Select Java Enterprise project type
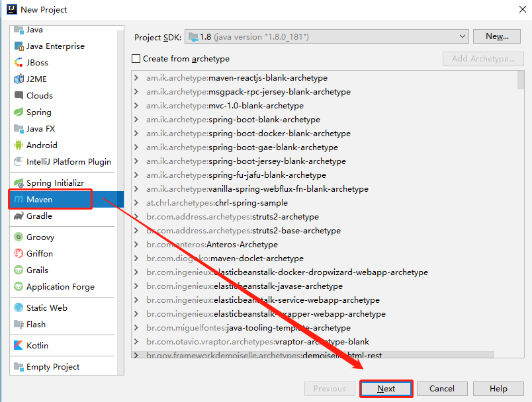Viewport: 532px width, 402px height. tap(64, 46)
